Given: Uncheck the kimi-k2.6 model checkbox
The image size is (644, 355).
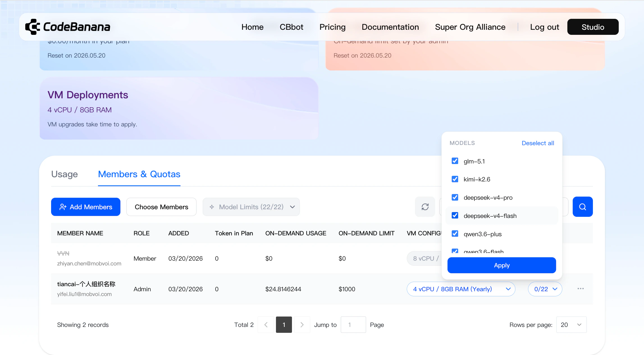Looking at the screenshot, I should (455, 179).
